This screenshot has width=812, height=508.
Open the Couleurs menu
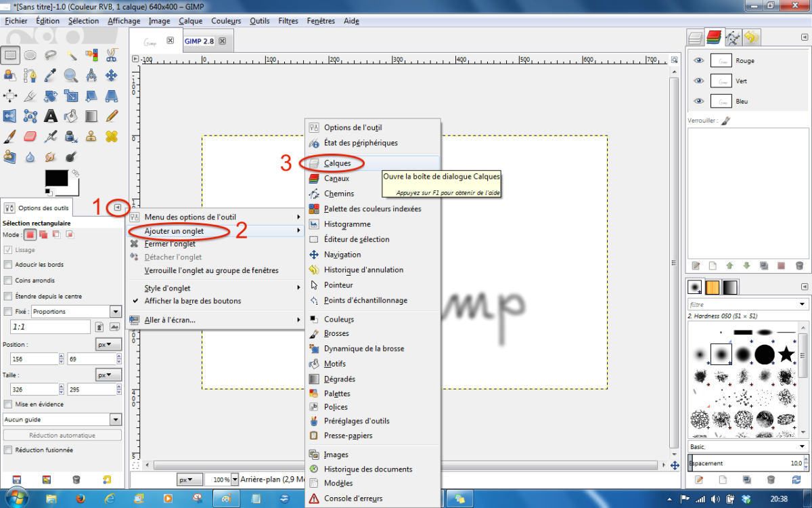(226, 21)
